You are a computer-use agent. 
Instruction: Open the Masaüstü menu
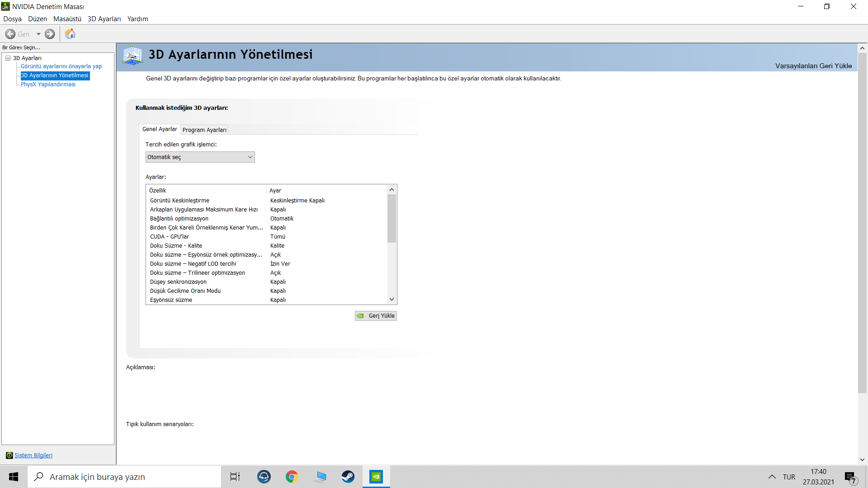tap(67, 19)
